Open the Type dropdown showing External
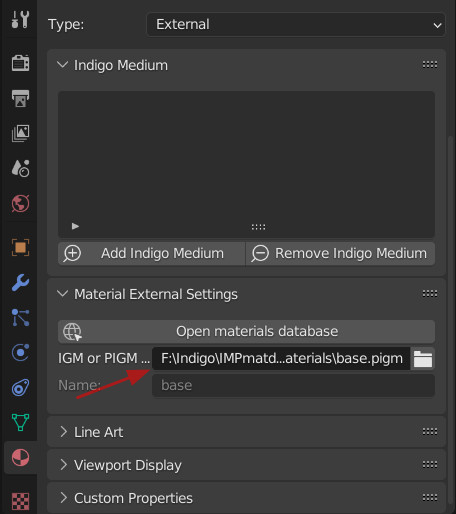Image resolution: width=456 pixels, height=514 pixels. coord(296,24)
